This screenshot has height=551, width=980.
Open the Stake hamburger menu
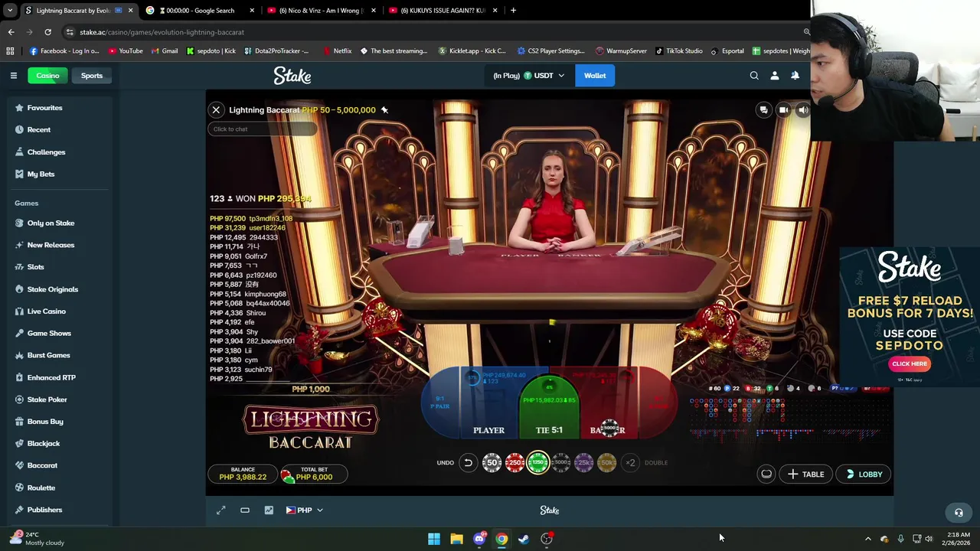point(13,76)
